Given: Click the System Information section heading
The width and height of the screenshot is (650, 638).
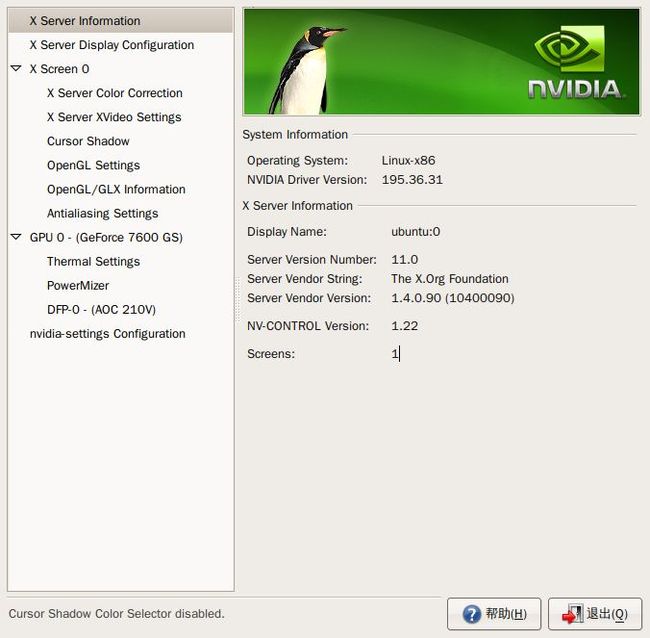Looking at the screenshot, I should pyautogui.click(x=295, y=134).
